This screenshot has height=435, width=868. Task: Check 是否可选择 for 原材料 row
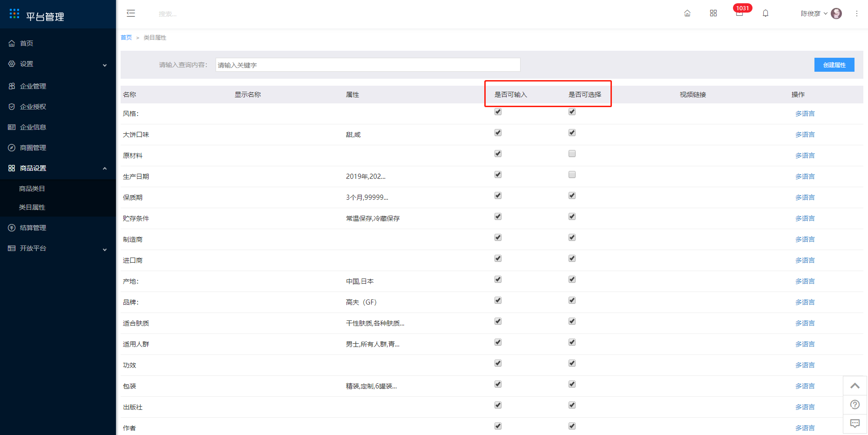[x=572, y=154]
